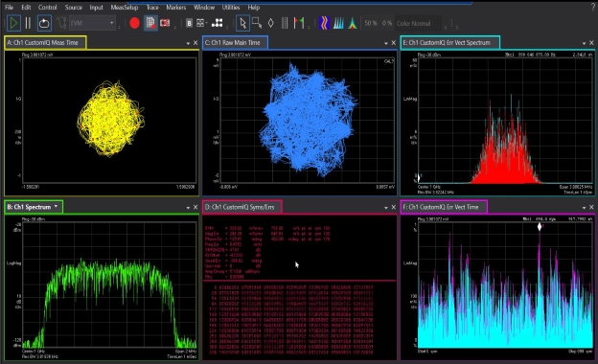
Task: Open the Trace menu
Action: tap(152, 8)
